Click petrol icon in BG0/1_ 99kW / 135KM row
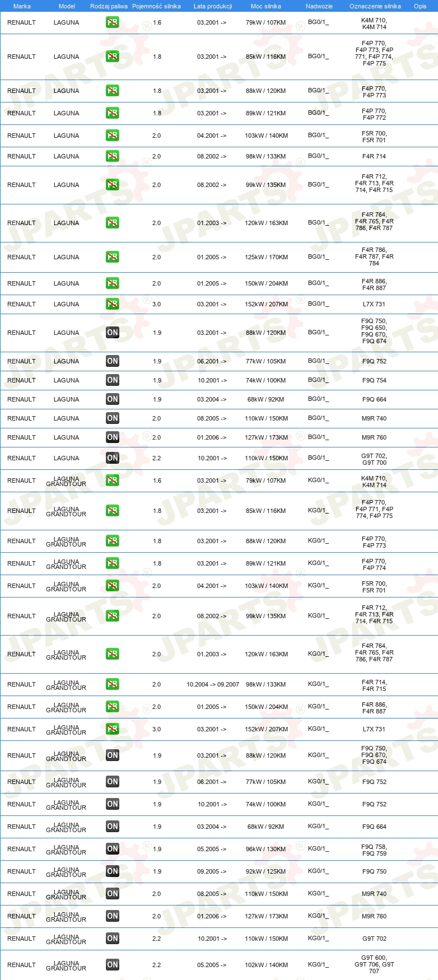The width and height of the screenshot is (438, 980). 113,185
